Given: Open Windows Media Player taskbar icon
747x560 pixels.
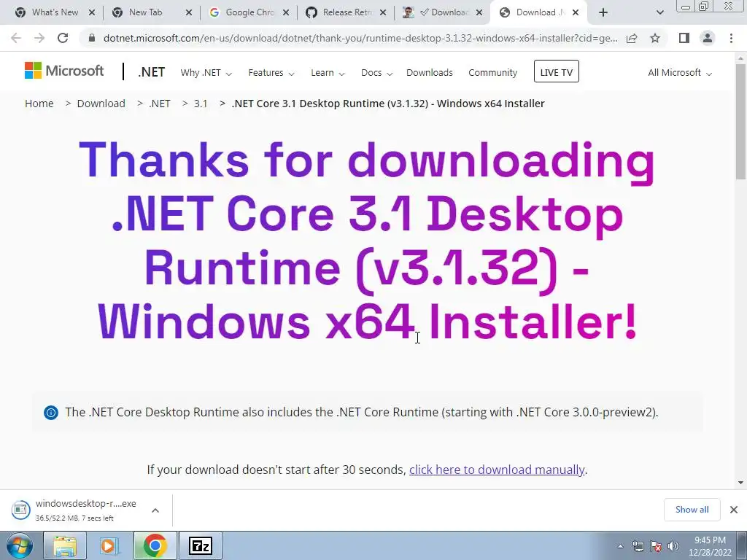Looking at the screenshot, I should [x=109, y=546].
